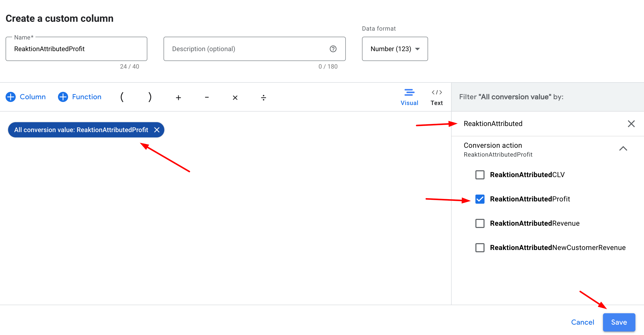644x335 pixels.
Task: Insert the division operator
Action: coord(264,98)
